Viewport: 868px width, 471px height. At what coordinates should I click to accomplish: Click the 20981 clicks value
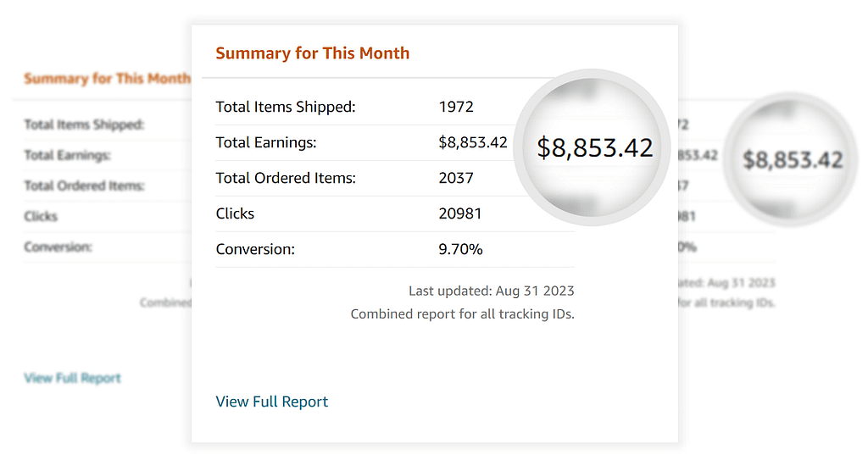click(459, 213)
